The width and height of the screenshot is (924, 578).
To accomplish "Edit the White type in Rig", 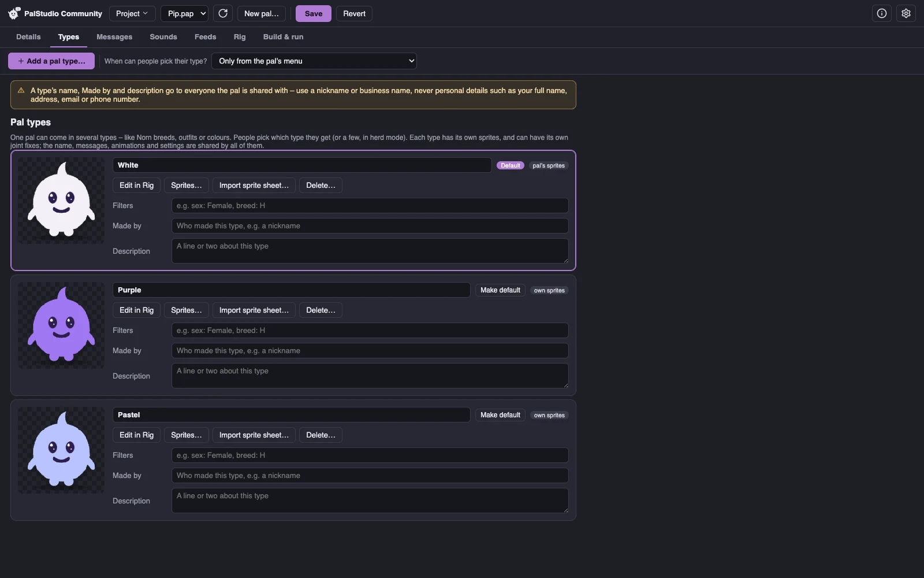I will 137,186.
